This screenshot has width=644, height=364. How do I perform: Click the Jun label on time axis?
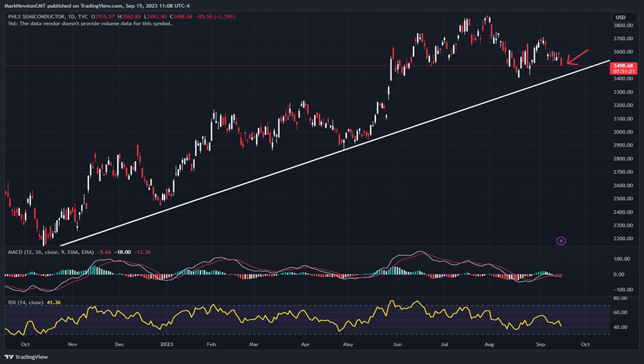point(397,344)
